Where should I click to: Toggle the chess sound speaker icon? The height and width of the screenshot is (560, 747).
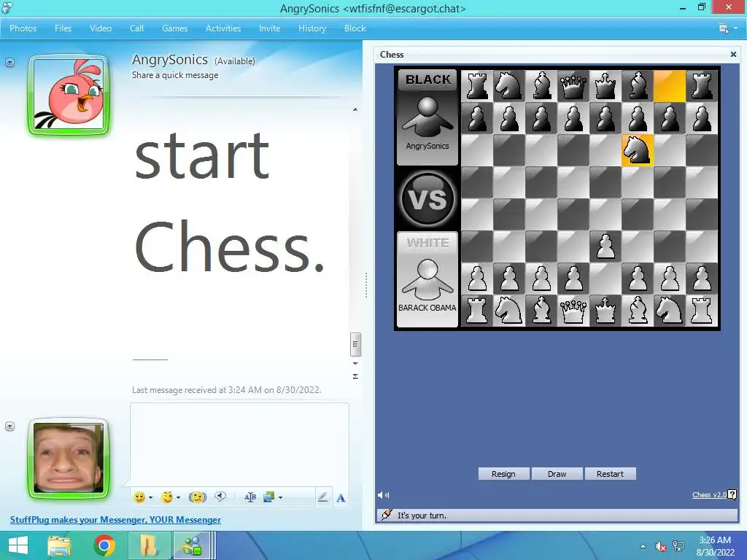coord(384,495)
